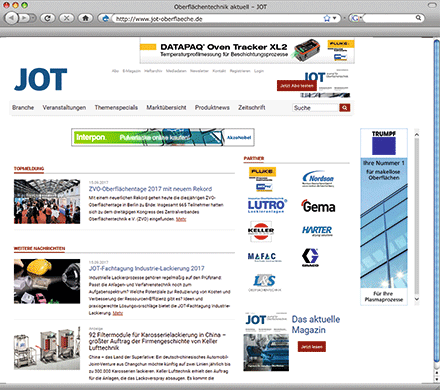440x390 pixels.
Task: Open the address bar history dropdown arrow
Action: pyautogui.click(x=334, y=18)
